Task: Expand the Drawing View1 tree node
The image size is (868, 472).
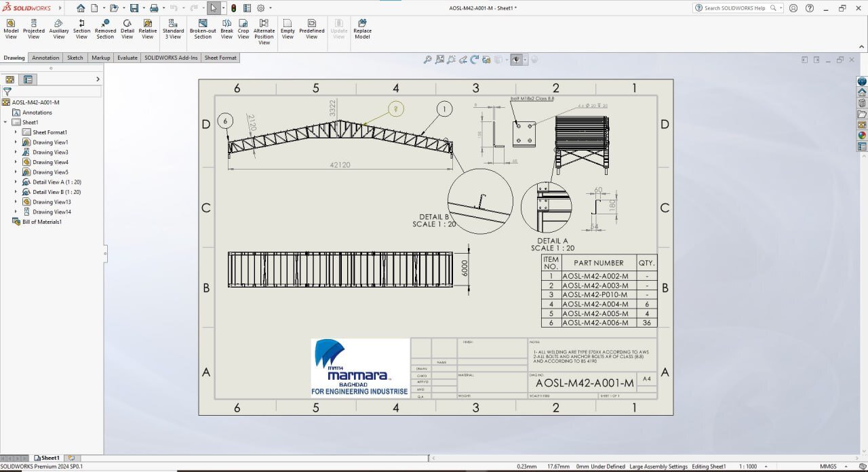Action: (x=16, y=142)
